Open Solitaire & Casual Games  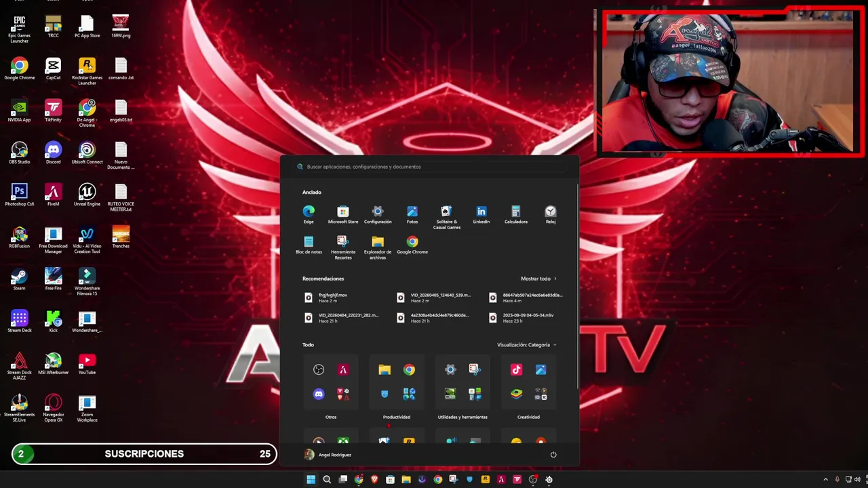[x=446, y=218]
